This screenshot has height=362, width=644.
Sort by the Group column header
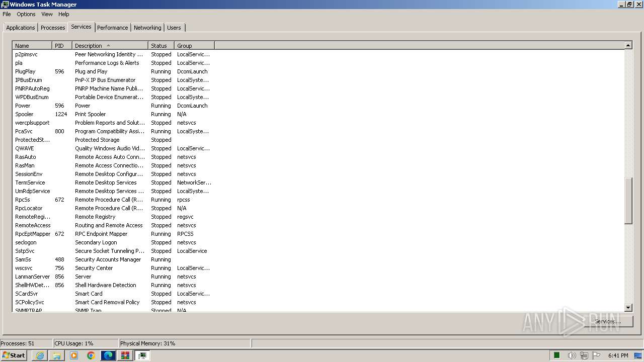(x=194, y=46)
